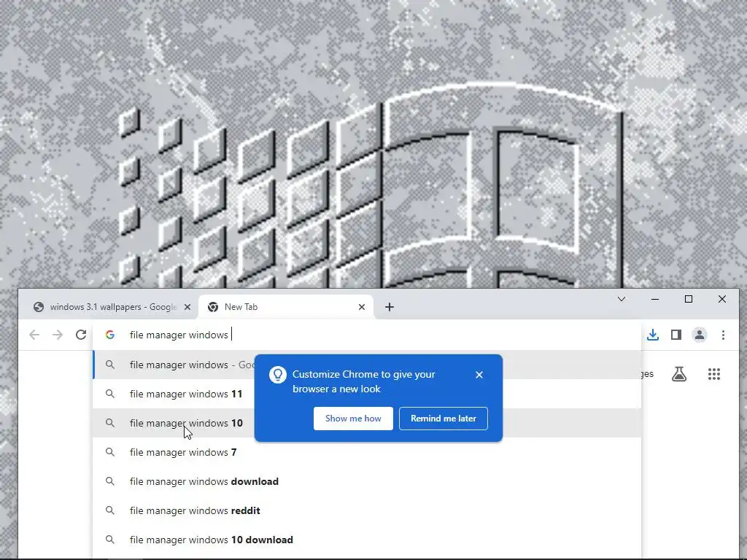Open the Search Labs flask icon
Screen dimensions: 747x560
(679, 374)
